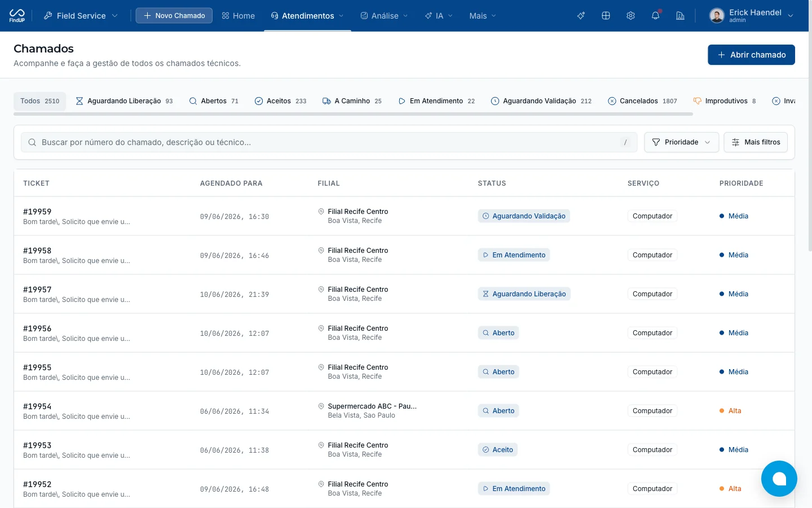812x508 pixels.
Task: Open the Prioridade filter dropdown
Action: (x=681, y=142)
